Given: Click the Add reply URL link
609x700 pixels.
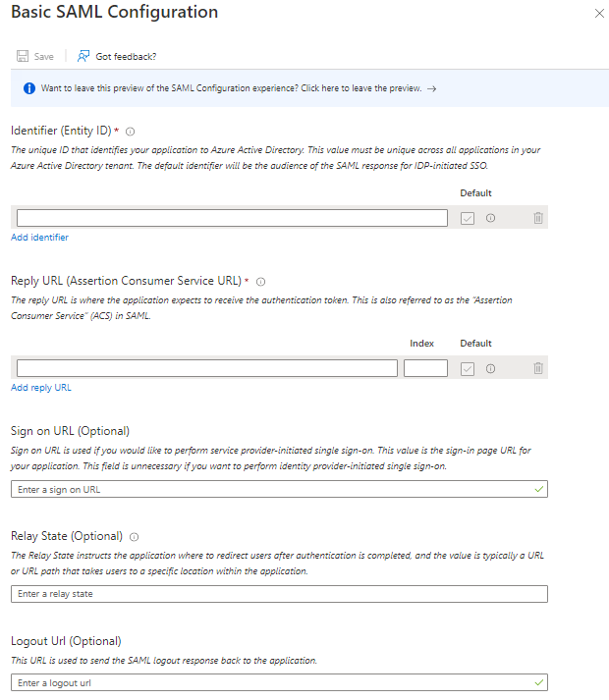Looking at the screenshot, I should [x=40, y=388].
